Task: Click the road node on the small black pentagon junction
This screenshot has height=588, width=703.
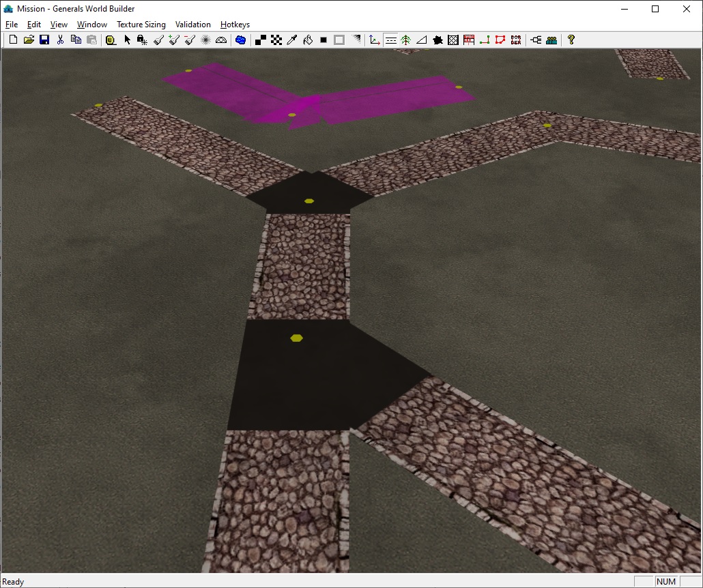Action: pyautogui.click(x=309, y=201)
